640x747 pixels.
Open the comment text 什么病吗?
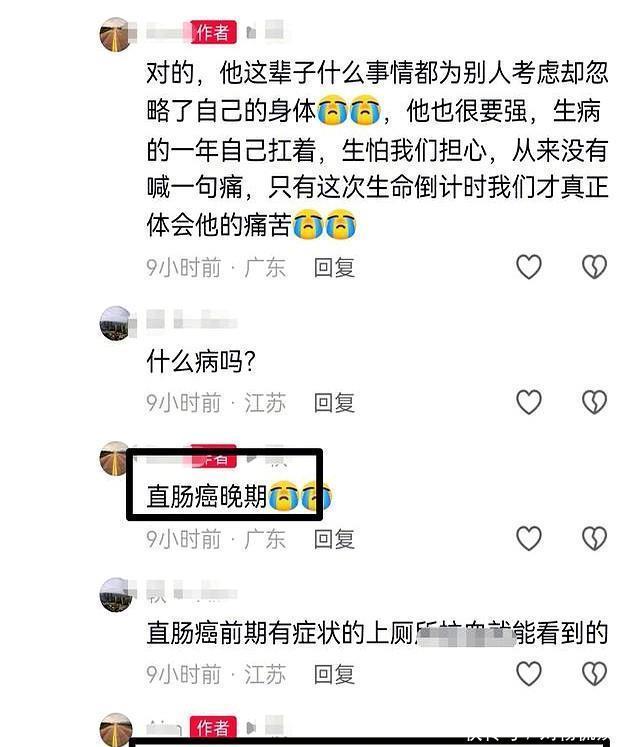coord(201,362)
